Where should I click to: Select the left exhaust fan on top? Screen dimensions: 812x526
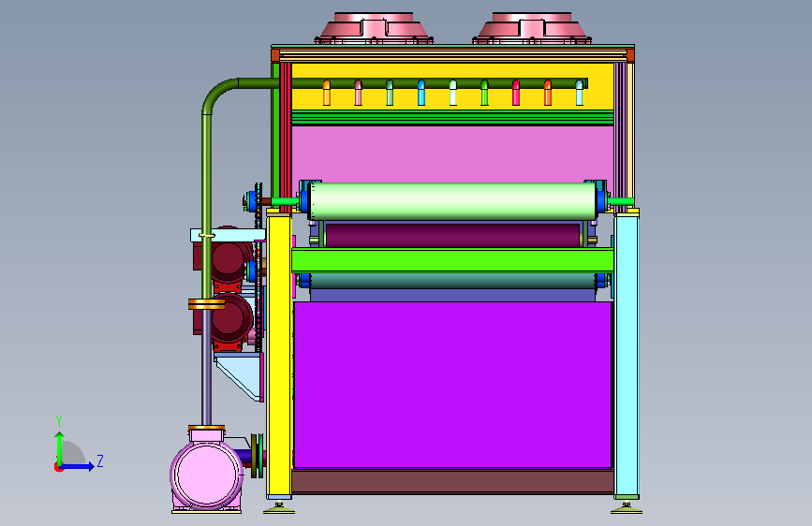pyautogui.click(x=374, y=28)
